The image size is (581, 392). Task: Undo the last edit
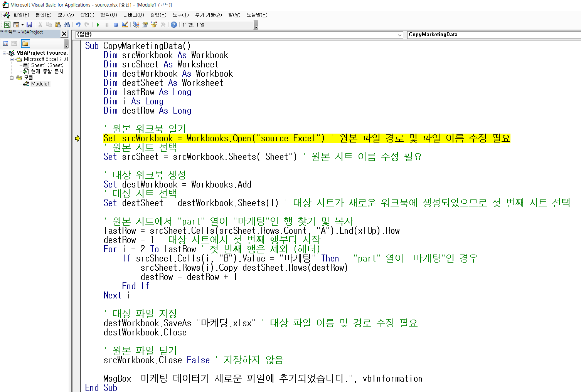(78, 25)
